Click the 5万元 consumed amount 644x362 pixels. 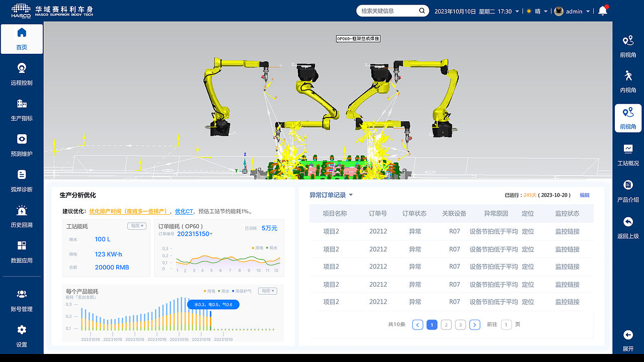coord(270,228)
